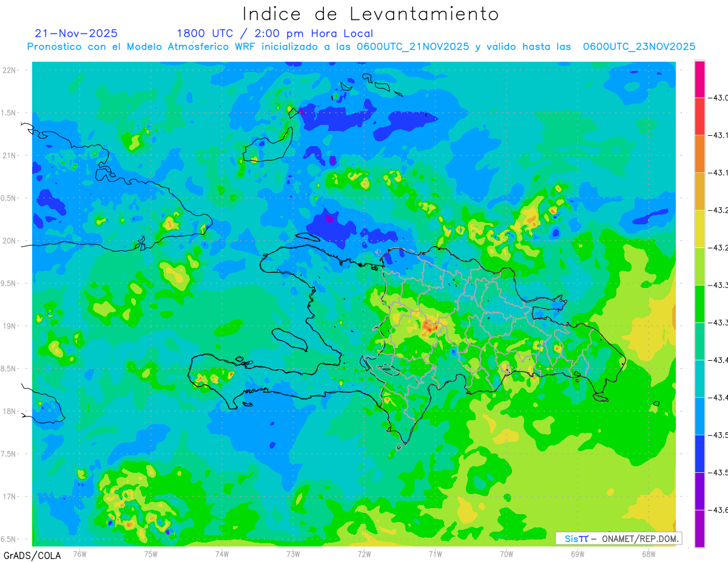The image size is (728, 562).
Task: Click the '68W' longitude label
Action: click(x=649, y=554)
